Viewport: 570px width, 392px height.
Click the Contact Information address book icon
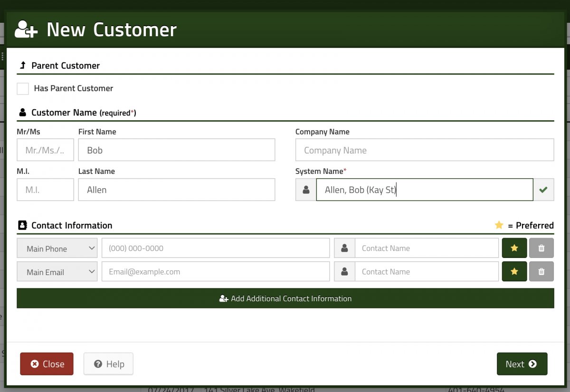point(22,225)
